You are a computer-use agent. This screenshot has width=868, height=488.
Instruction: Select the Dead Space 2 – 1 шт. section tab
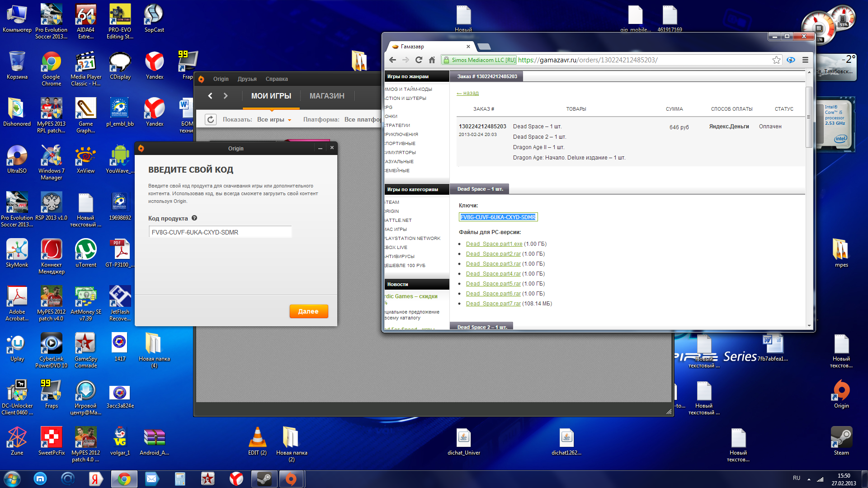point(481,327)
